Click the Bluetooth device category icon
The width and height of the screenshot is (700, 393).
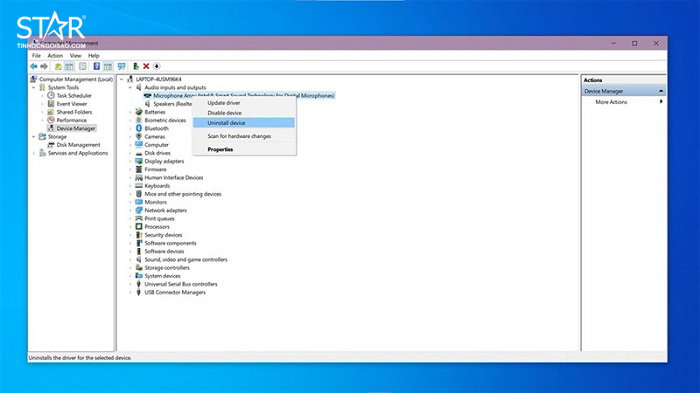click(x=139, y=128)
